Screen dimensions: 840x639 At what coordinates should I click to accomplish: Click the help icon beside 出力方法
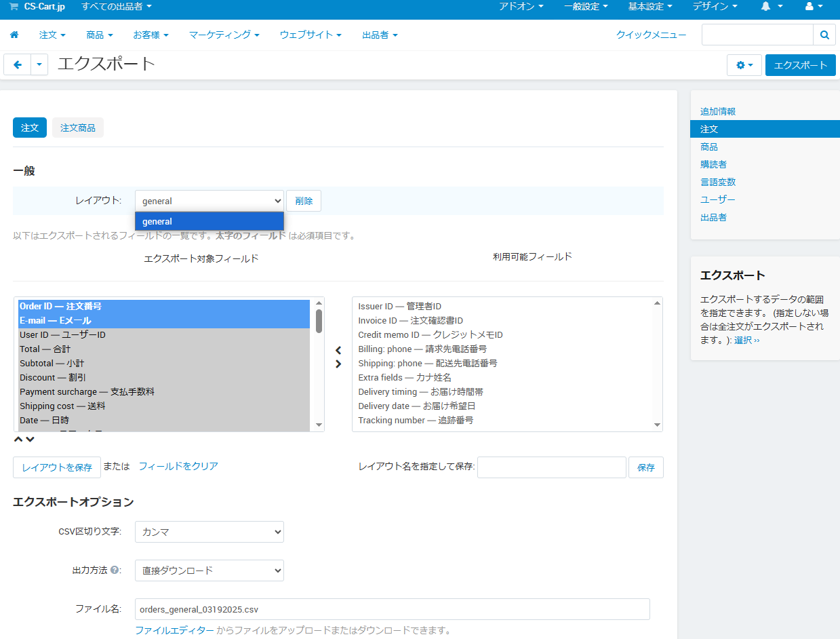click(115, 570)
